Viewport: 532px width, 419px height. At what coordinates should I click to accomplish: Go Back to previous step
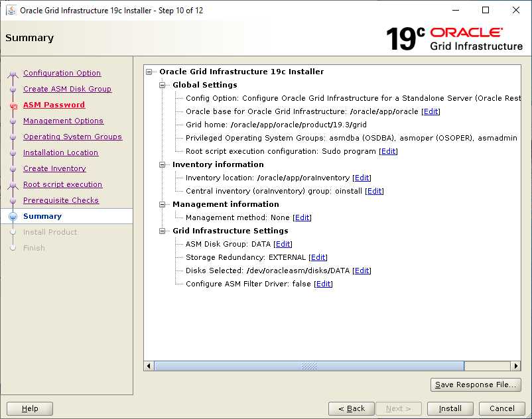coord(352,408)
